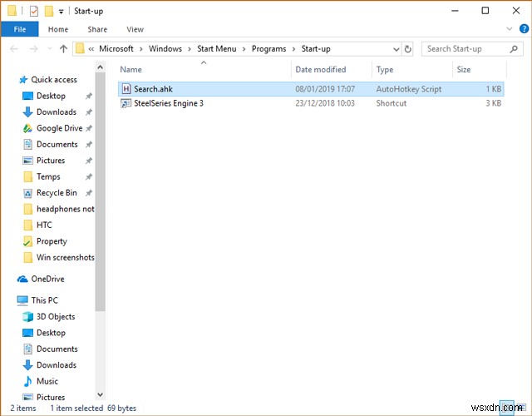The height and width of the screenshot is (416, 532).
Task: Open the Share ribbon tab
Action: [97, 30]
